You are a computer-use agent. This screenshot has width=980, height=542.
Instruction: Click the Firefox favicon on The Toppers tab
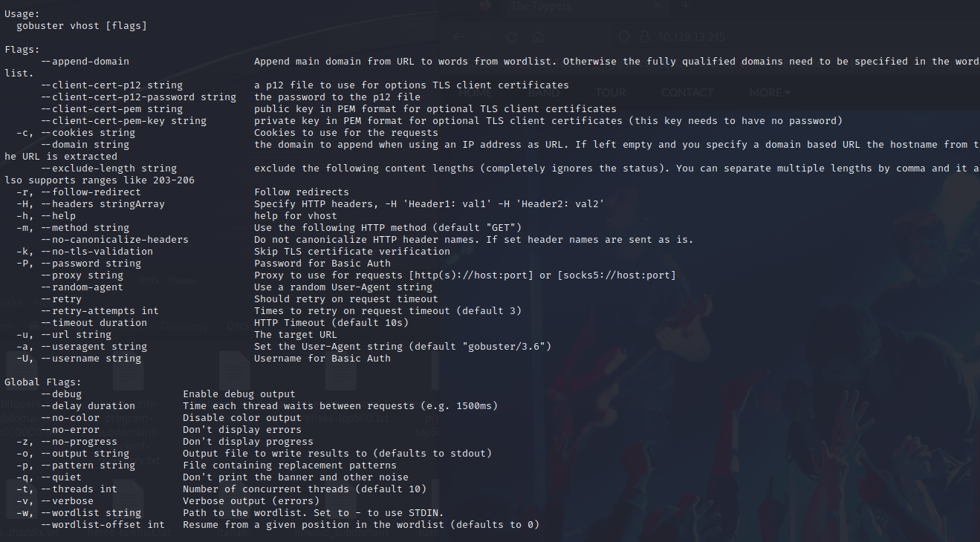pos(486,6)
